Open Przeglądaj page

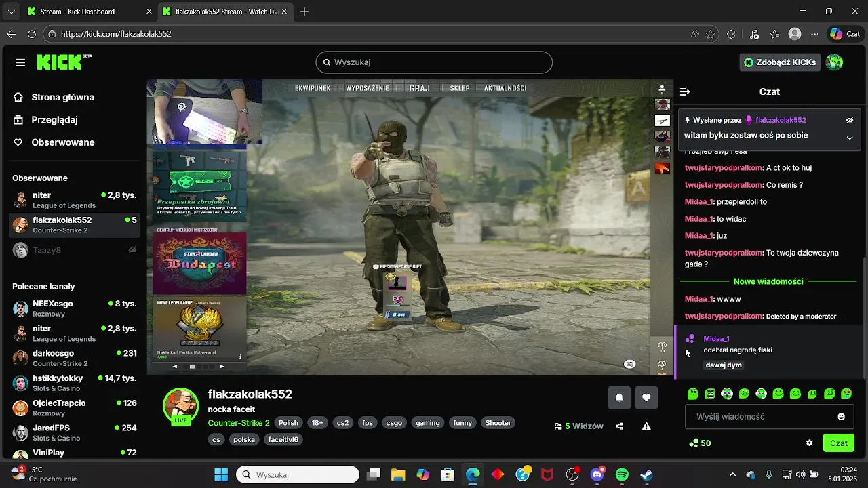click(x=54, y=120)
